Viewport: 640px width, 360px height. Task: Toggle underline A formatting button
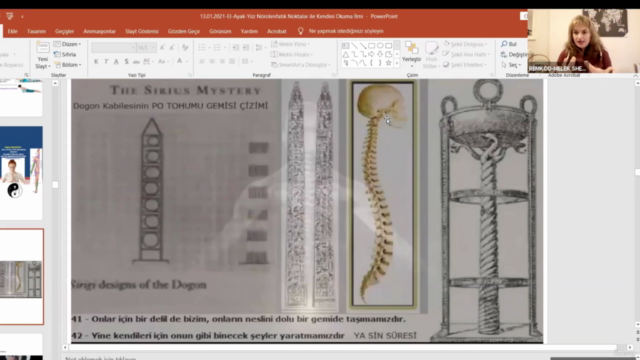(x=116, y=62)
